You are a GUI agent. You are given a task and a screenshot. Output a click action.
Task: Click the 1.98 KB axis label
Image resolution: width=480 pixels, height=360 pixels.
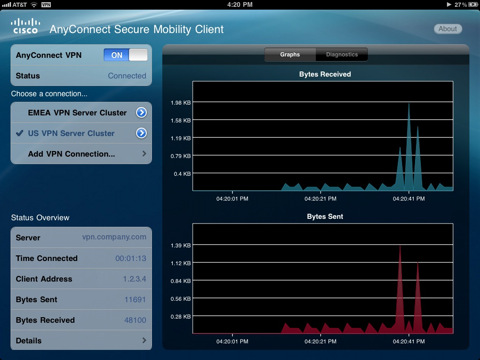pos(181,103)
